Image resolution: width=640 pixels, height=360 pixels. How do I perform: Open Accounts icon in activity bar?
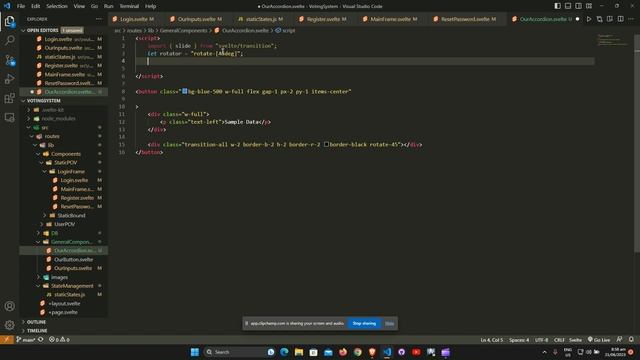click(9, 306)
